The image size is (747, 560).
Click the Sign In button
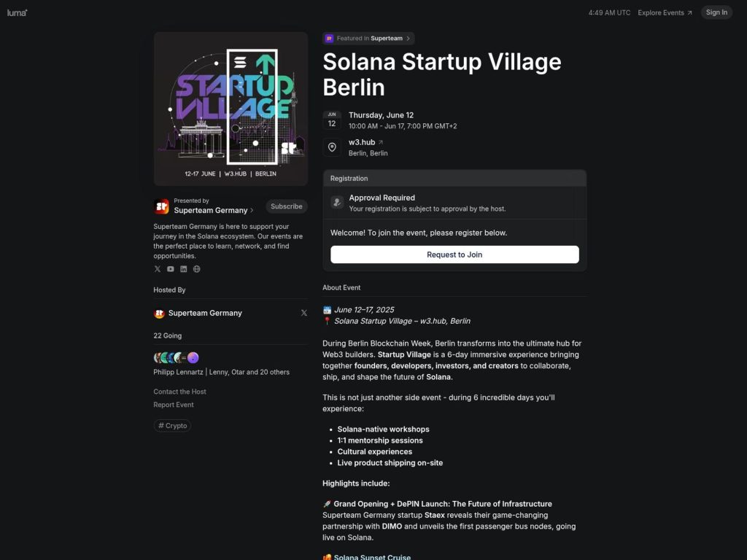716,12
